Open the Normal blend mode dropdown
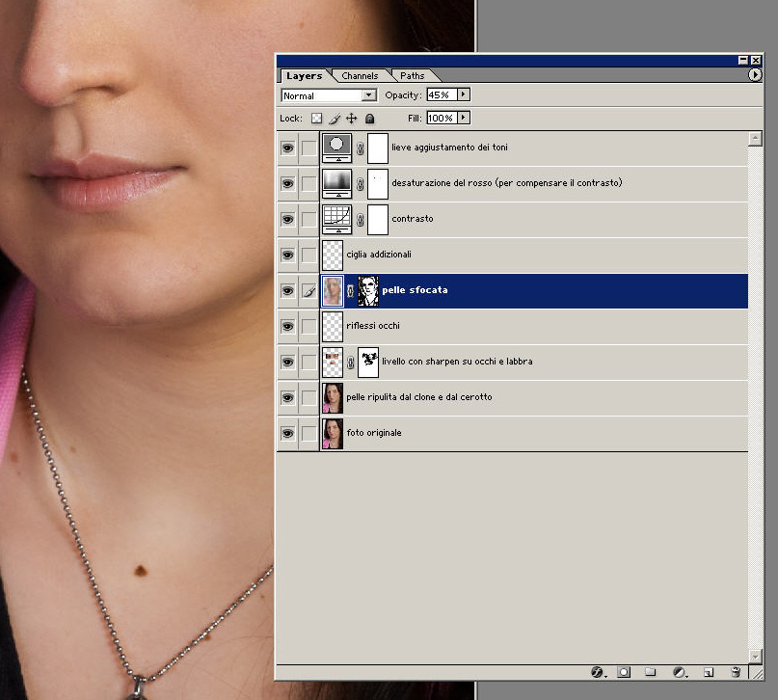 (x=329, y=95)
